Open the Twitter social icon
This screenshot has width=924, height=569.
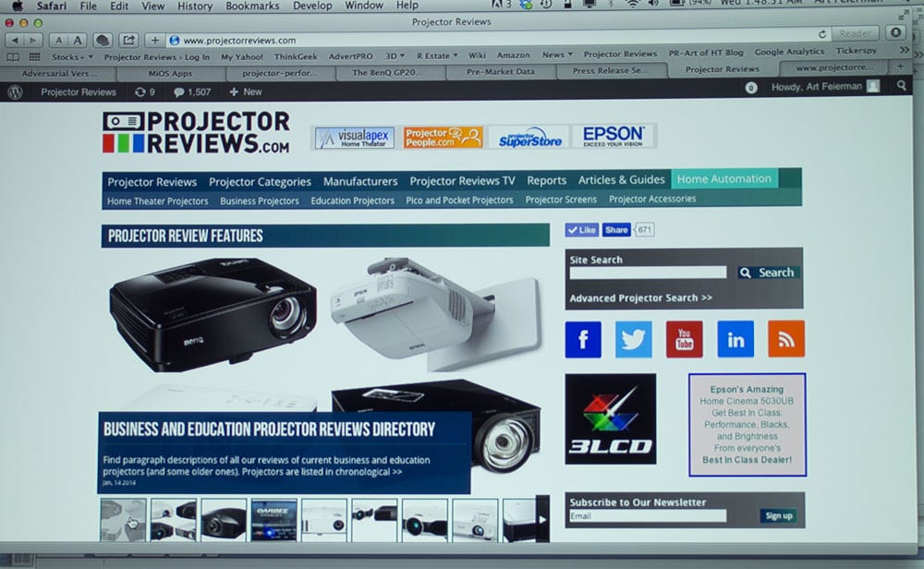(634, 339)
